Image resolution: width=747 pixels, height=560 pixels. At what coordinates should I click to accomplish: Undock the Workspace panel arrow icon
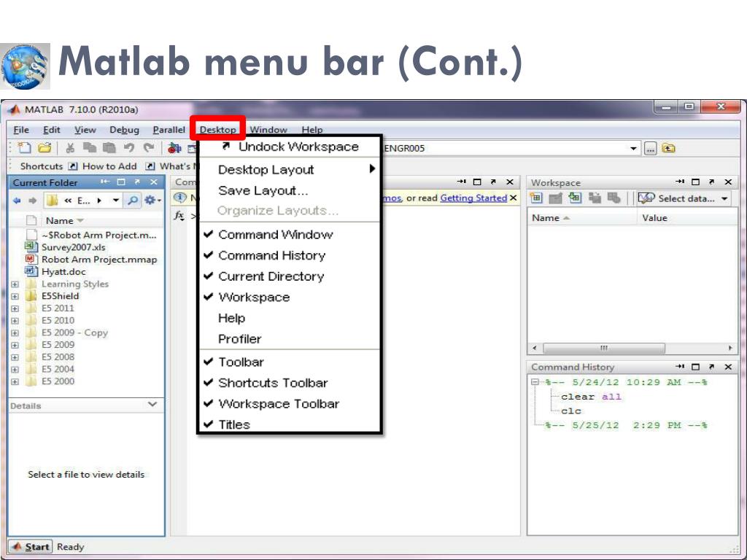click(712, 182)
